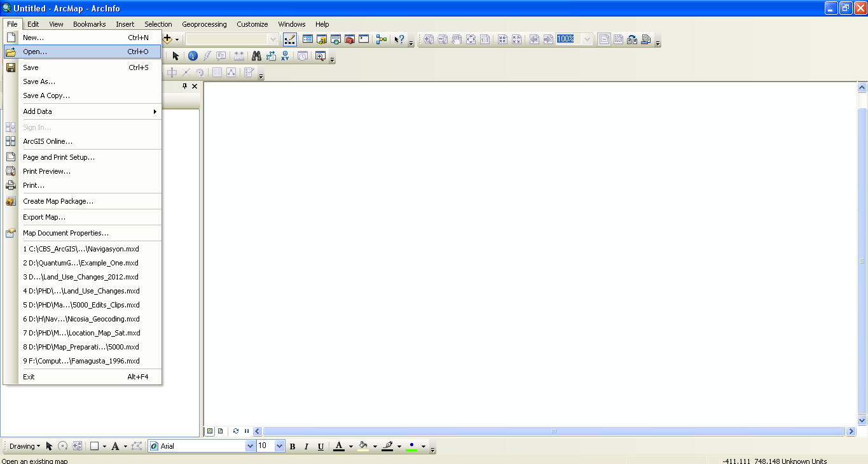
Task: Open the fill color dropdown arrow
Action: coord(375,446)
